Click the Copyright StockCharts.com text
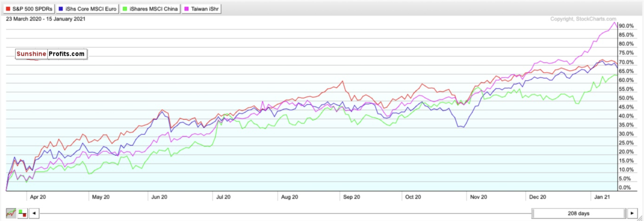644x221 pixels. [x=583, y=19]
